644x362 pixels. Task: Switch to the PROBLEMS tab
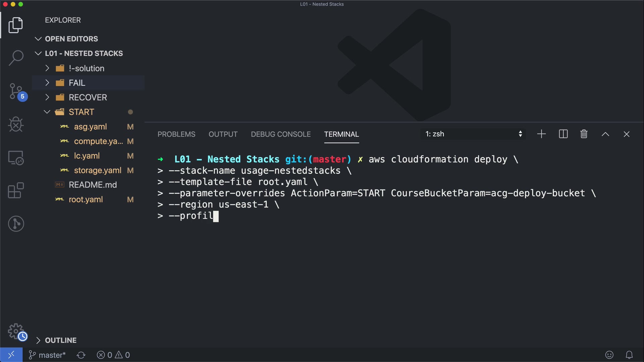(x=176, y=134)
